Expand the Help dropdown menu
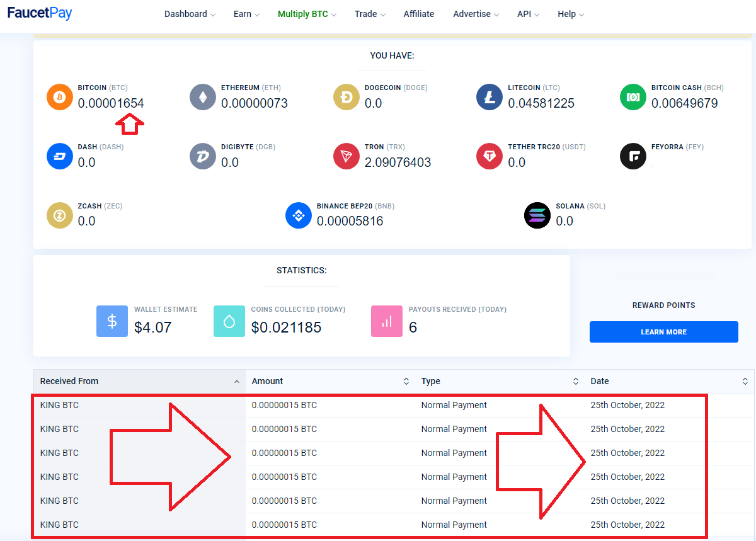 [571, 14]
